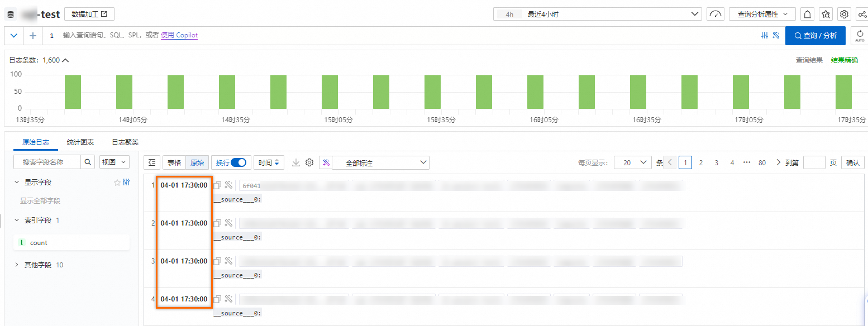Screen dimensions: 868x326
Task: Toggle the 换行 line-wrap switch
Action: point(239,162)
